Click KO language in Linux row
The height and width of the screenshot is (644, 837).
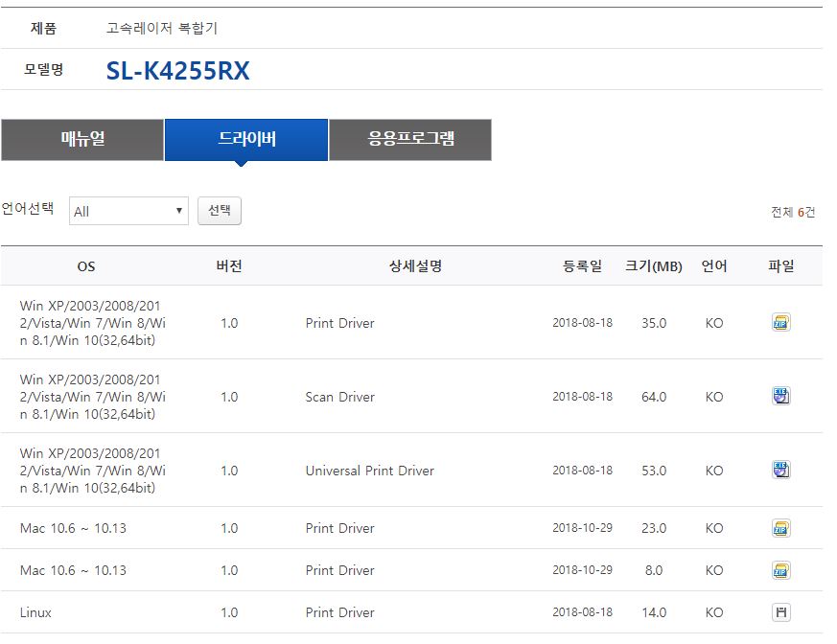(x=714, y=612)
